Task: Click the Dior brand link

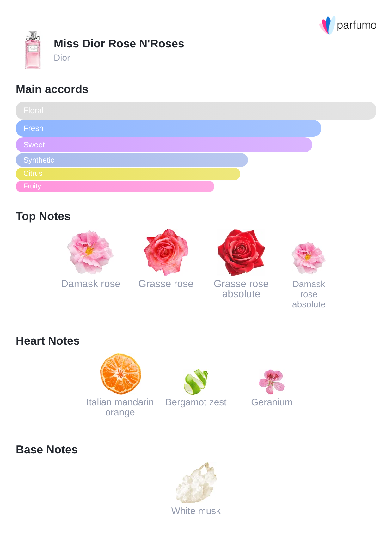Action: coord(62,58)
